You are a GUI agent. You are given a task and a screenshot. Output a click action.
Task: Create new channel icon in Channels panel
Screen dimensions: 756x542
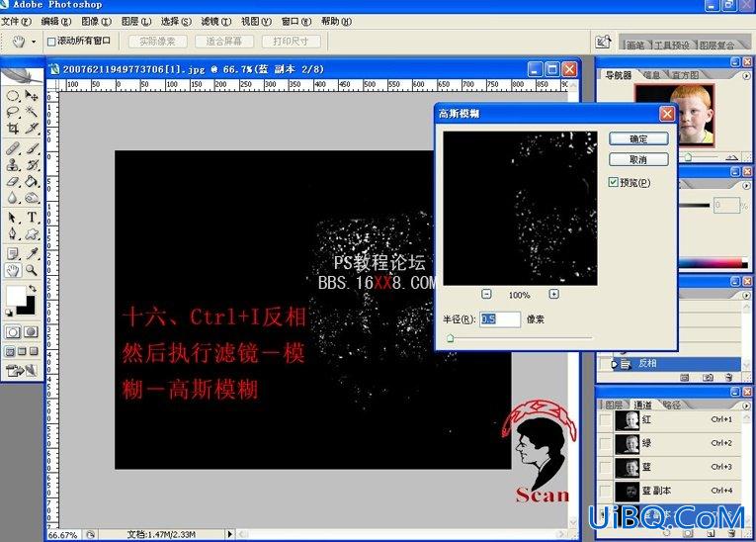tap(711, 533)
